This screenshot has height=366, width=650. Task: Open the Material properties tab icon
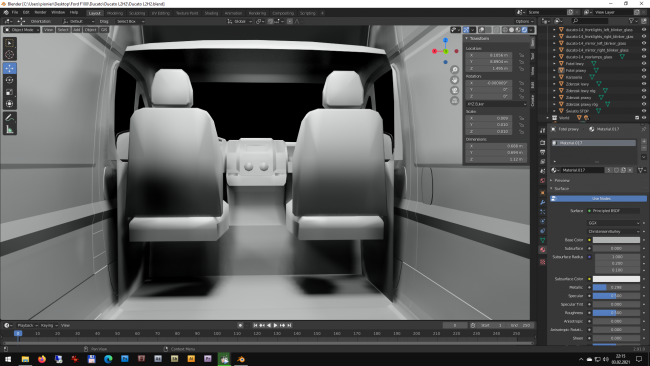tap(542, 250)
